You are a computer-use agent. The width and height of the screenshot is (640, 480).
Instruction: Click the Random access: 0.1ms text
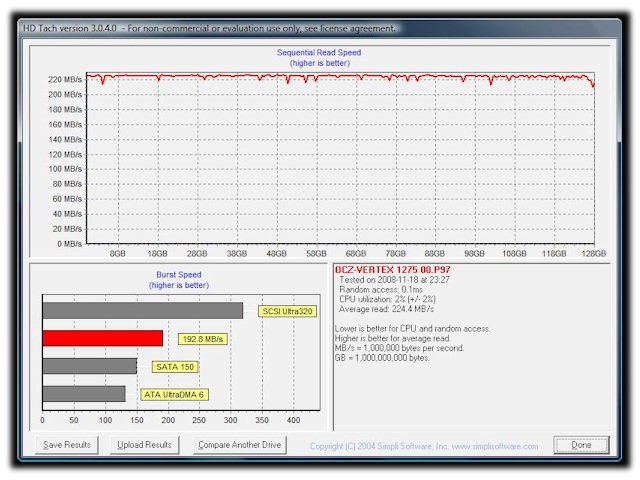pyautogui.click(x=381, y=289)
